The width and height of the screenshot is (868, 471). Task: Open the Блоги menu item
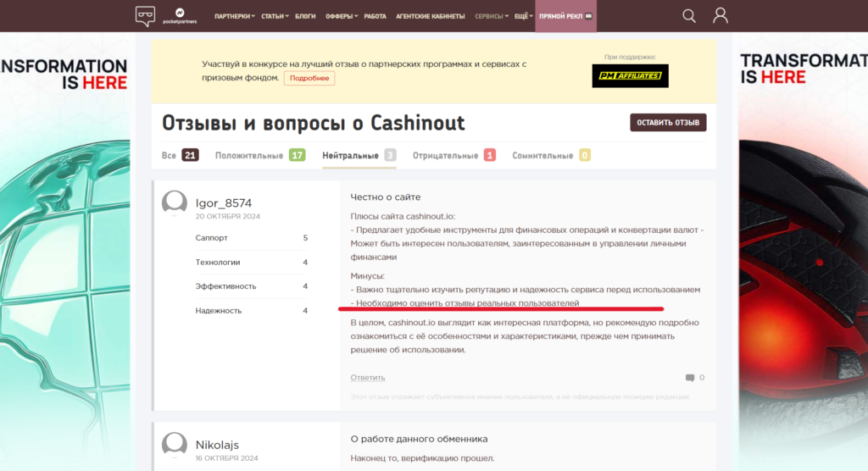(305, 16)
